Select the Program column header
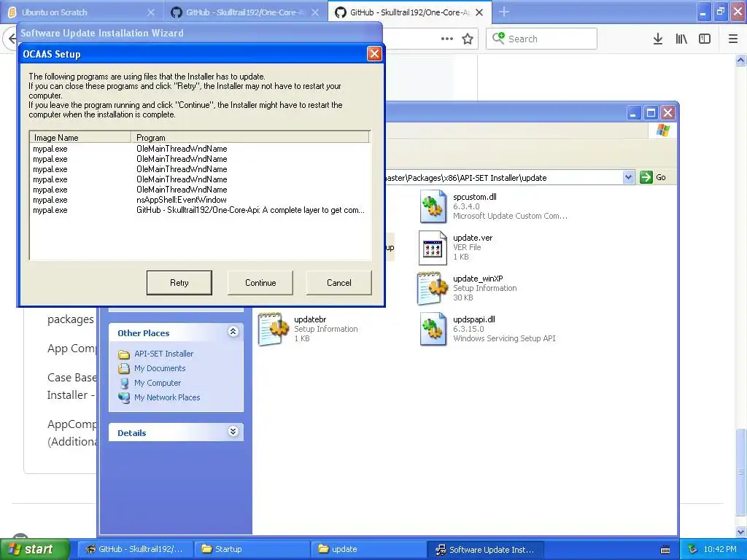 (250, 137)
